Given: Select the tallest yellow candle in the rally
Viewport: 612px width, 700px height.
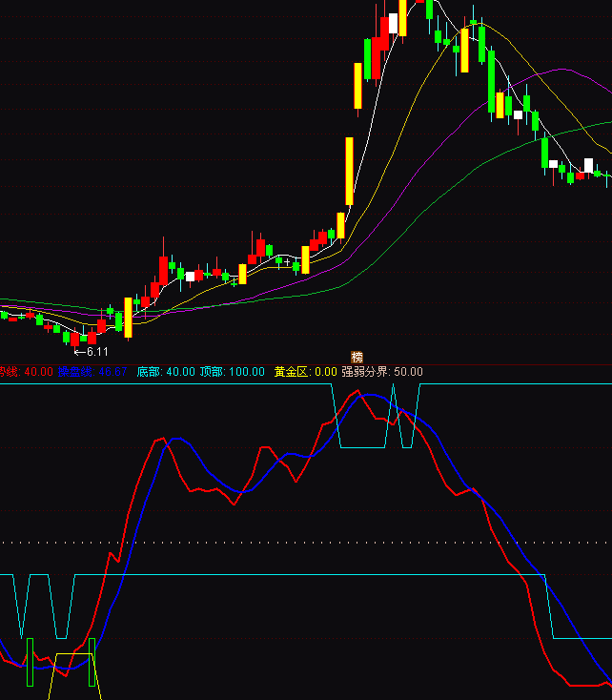Looking at the screenshot, I should (350, 172).
